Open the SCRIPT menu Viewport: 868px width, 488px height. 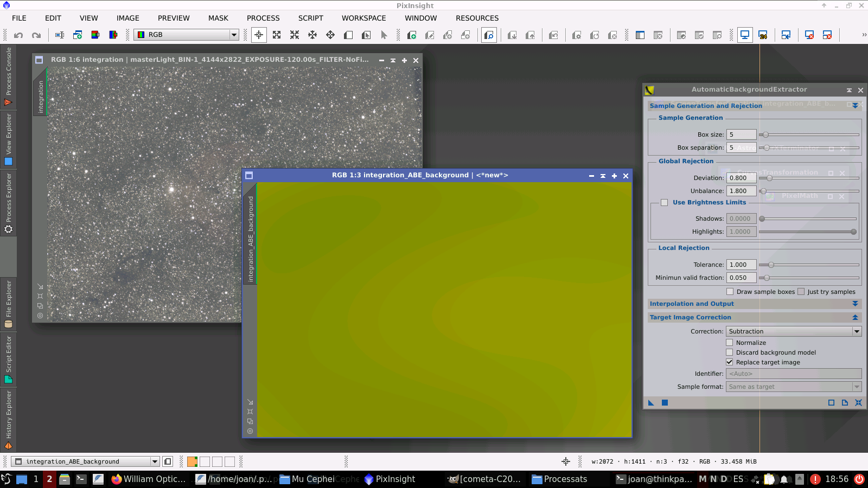310,18
